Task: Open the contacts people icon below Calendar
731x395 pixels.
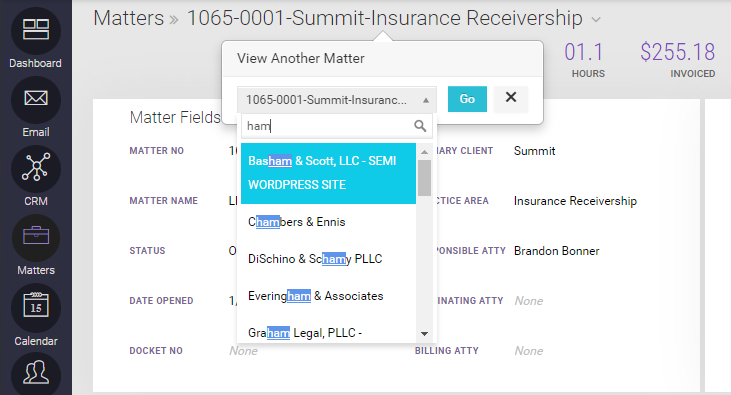Action: pyautogui.click(x=36, y=373)
